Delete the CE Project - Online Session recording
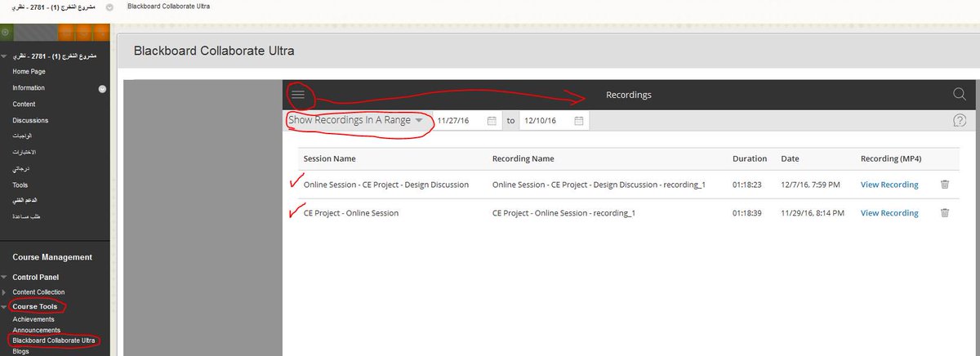The width and height of the screenshot is (980, 356). (x=945, y=213)
